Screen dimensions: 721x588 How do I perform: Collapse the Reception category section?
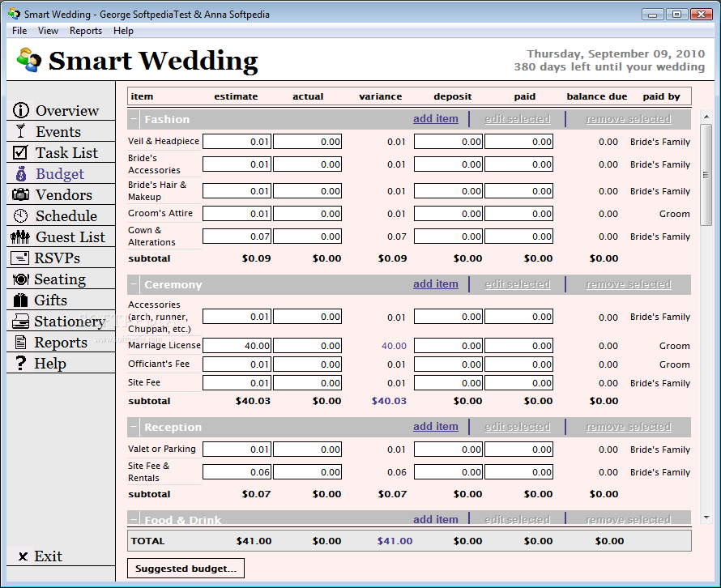[134, 428]
